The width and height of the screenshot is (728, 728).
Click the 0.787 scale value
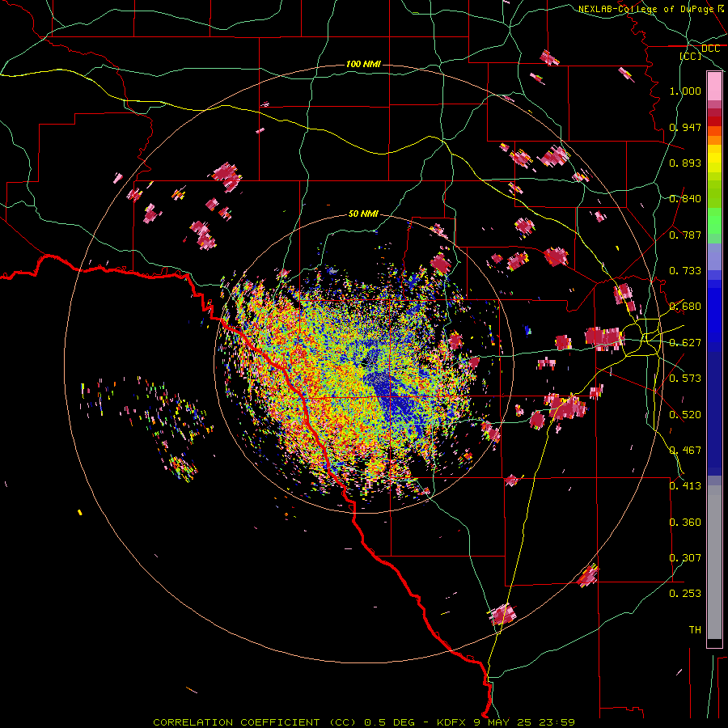685,235
